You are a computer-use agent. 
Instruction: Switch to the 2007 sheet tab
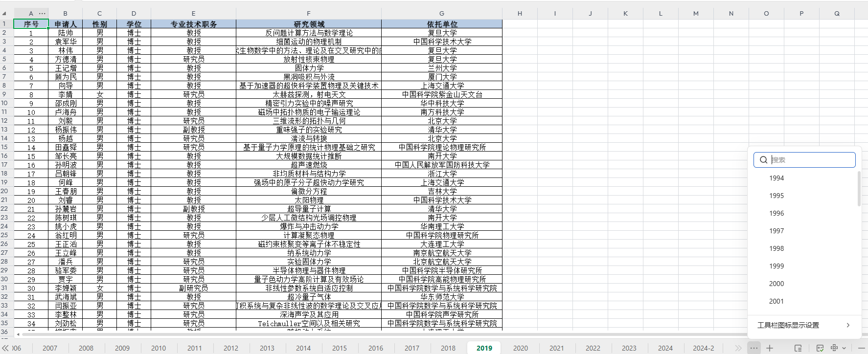click(x=50, y=348)
